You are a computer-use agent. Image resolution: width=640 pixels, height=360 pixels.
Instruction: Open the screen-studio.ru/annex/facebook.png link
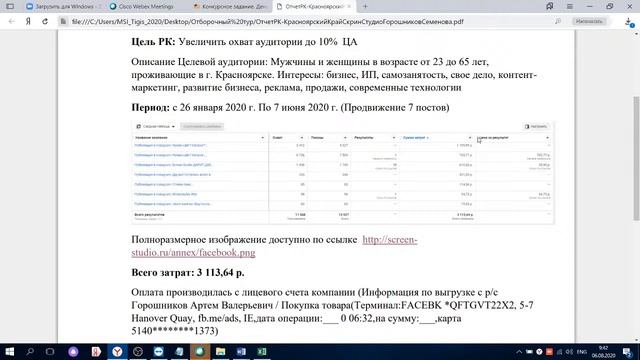pyautogui.click(x=274, y=246)
